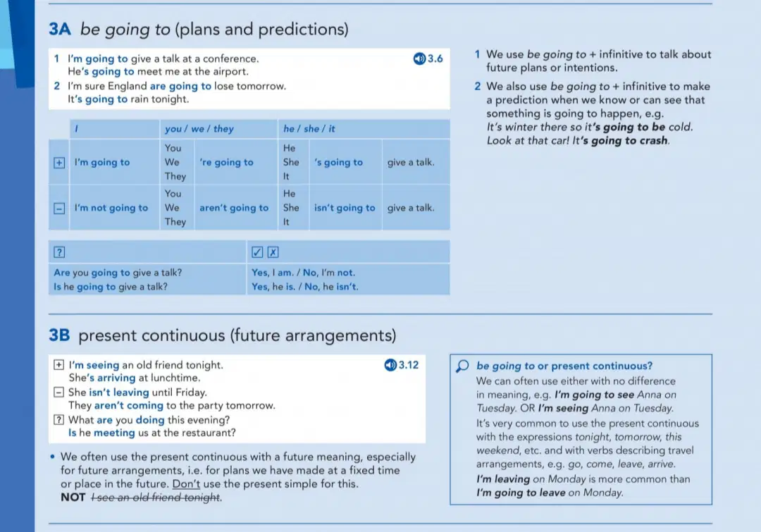This screenshot has height=532, width=761.
Task: Play audio track 3.12 speaker icon
Action: pos(390,365)
